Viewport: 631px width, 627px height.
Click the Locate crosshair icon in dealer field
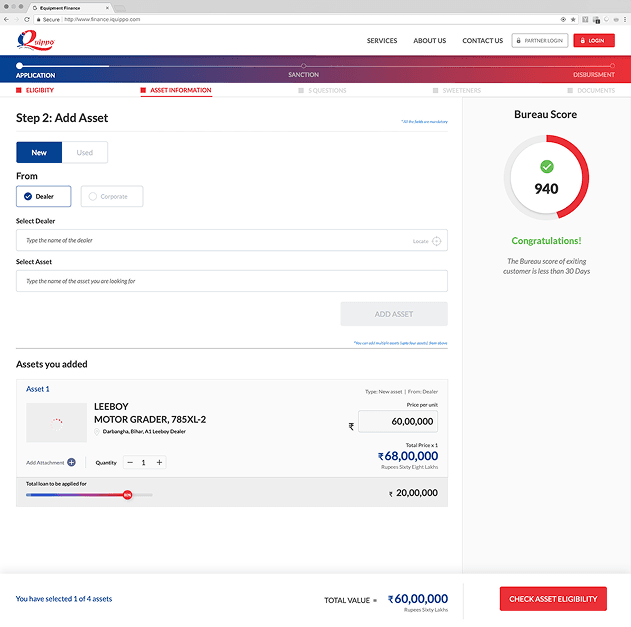pyautogui.click(x=436, y=241)
